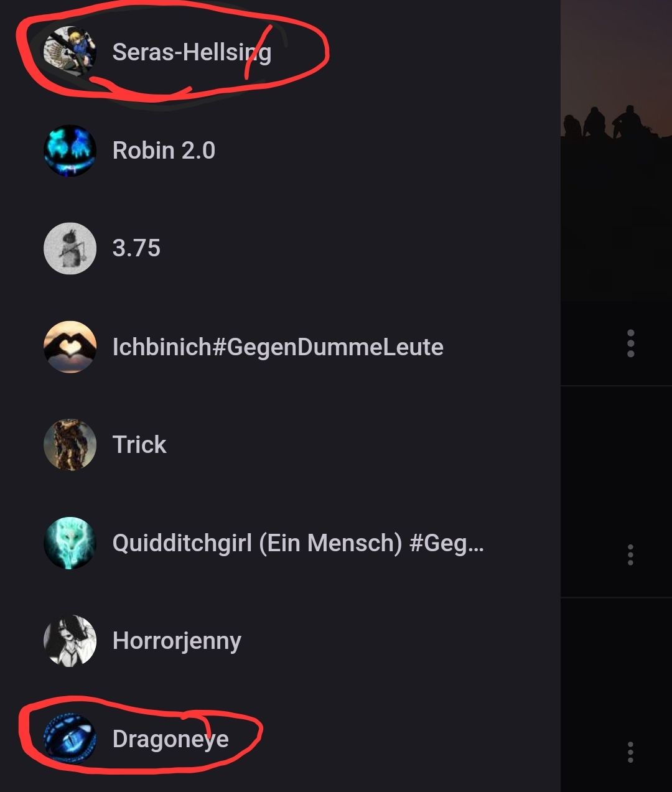Open the Seras-Hellsing username

tap(192, 52)
